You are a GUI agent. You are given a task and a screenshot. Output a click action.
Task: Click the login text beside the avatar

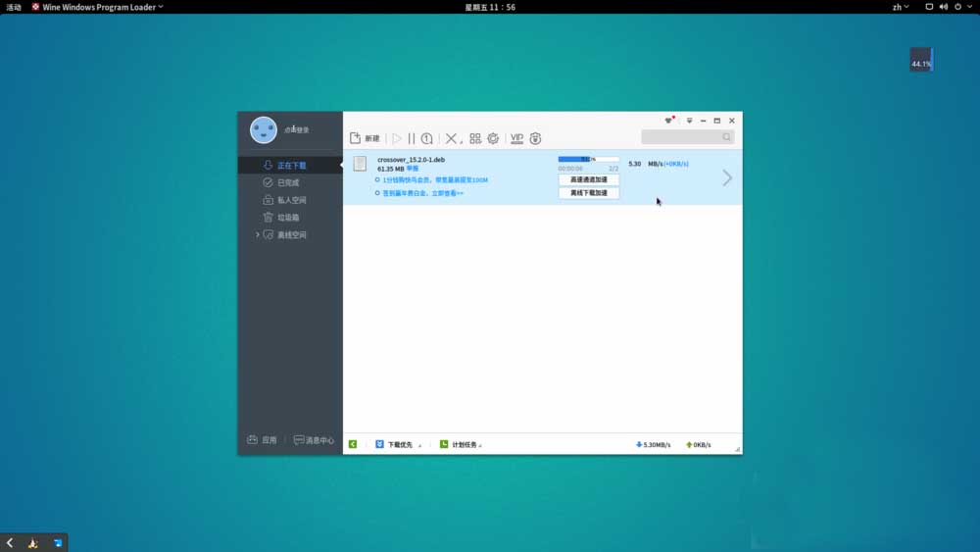(296, 130)
